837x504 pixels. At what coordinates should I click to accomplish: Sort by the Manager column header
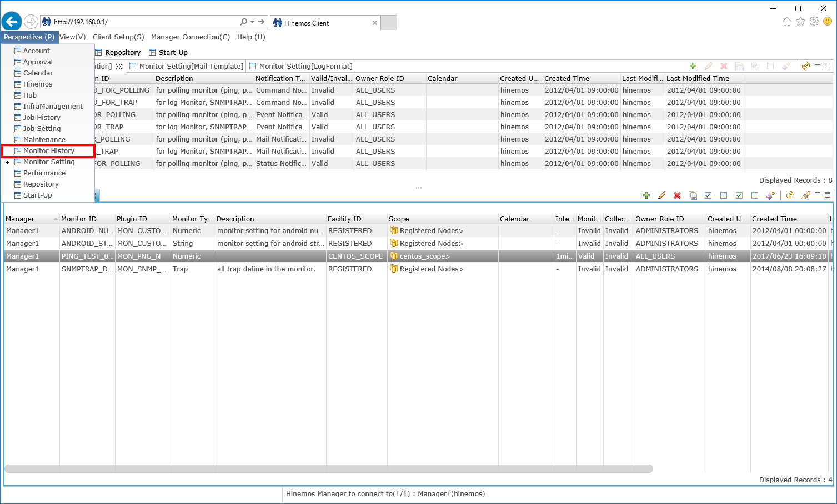tap(32, 219)
